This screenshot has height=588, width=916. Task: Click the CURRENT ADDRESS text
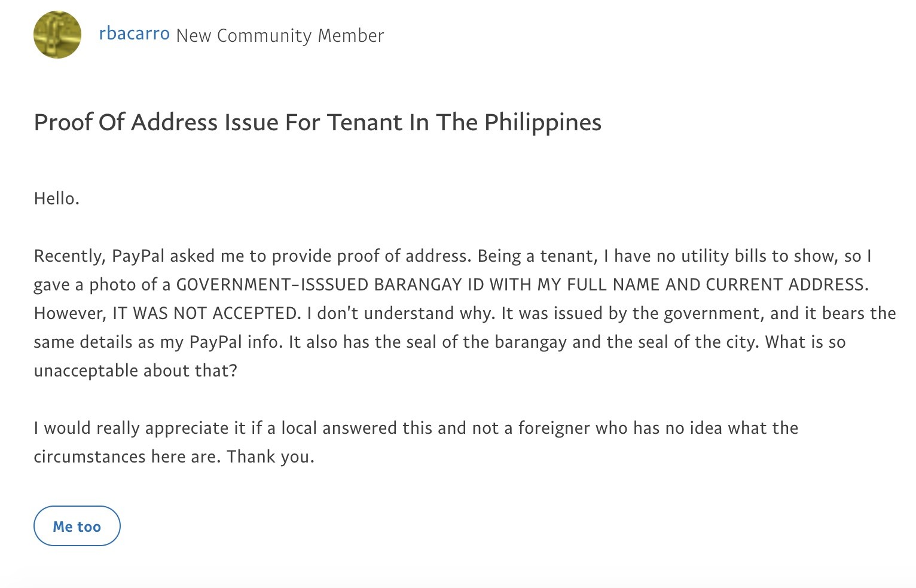pos(787,284)
